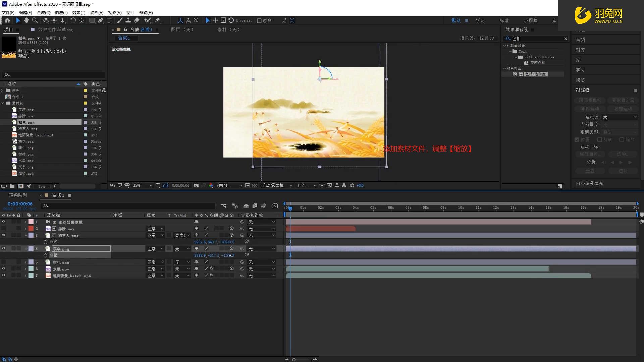Open blend mode dropdown for 擦除.mov layer
Image resolution: width=644 pixels, height=362 pixels.
click(x=156, y=229)
